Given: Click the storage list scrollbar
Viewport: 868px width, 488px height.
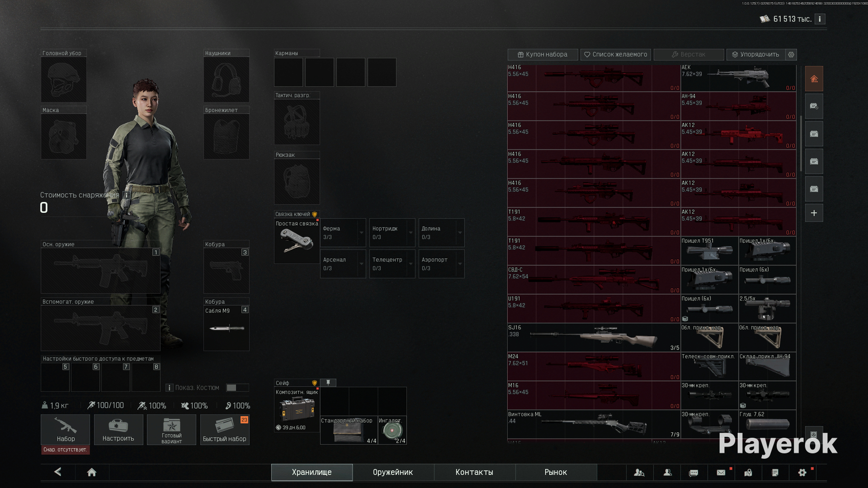Looking at the screenshot, I should [x=801, y=143].
